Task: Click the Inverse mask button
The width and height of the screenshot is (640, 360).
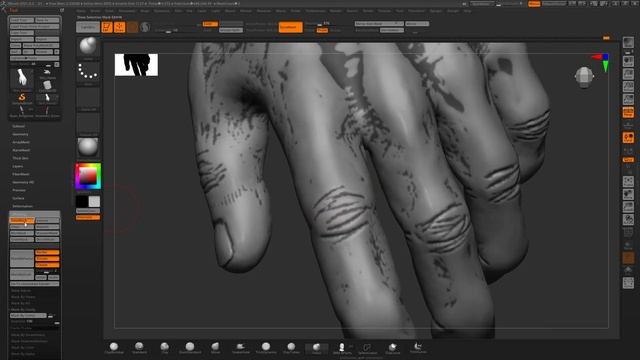Action: tap(47, 220)
